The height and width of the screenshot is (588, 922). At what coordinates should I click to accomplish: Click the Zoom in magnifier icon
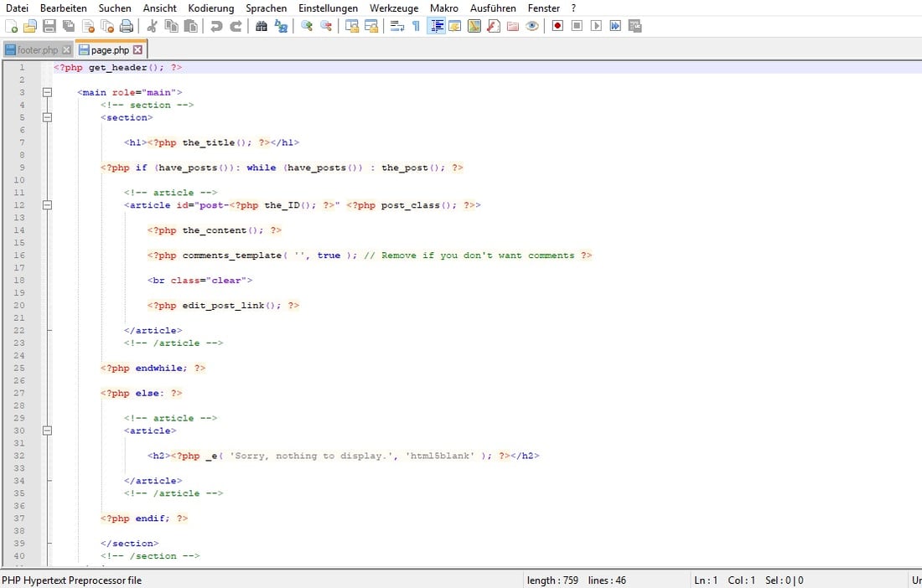(x=307, y=27)
